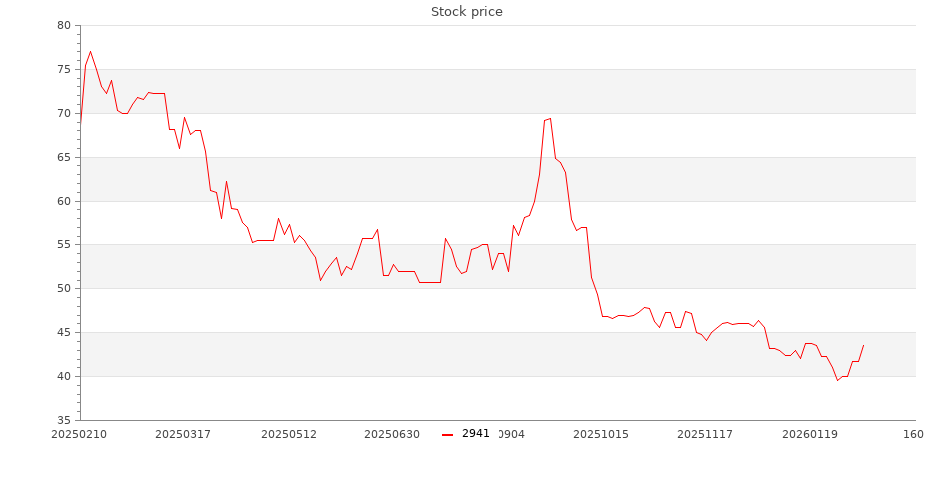Click the 20250512 date tick label
The width and height of the screenshot is (935, 500).
click(x=289, y=435)
